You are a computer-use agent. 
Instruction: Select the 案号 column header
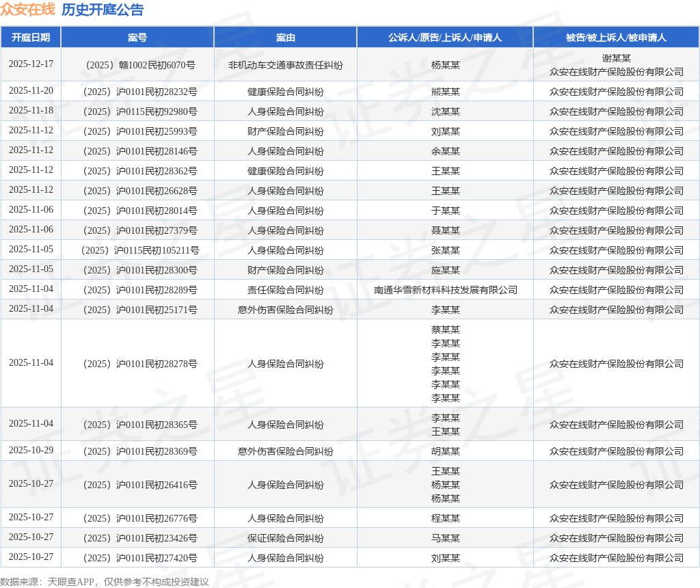click(x=137, y=38)
